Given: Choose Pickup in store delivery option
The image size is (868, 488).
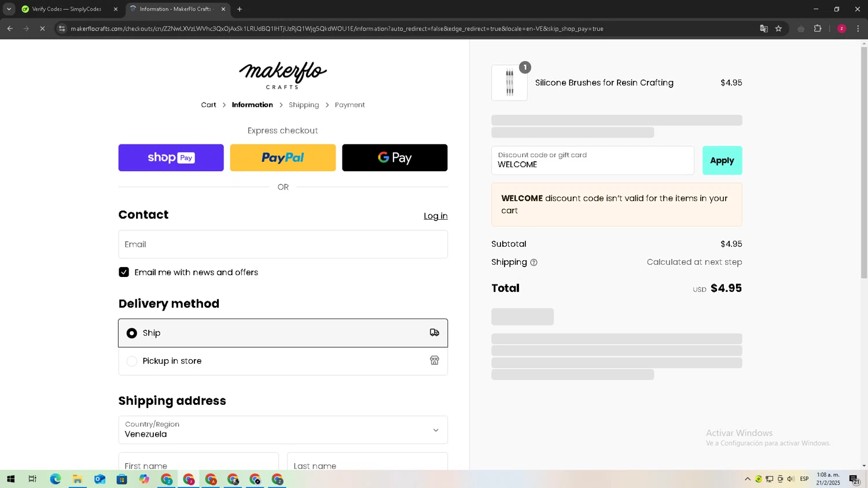Looking at the screenshot, I should pos(283,361).
